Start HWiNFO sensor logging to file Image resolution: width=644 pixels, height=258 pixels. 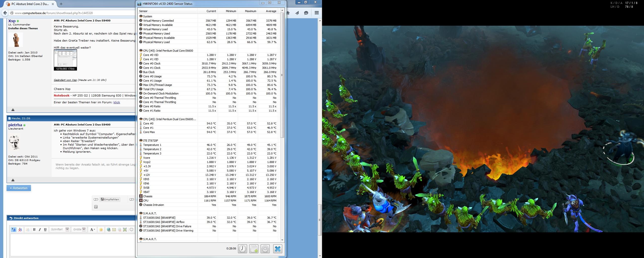pos(254,249)
